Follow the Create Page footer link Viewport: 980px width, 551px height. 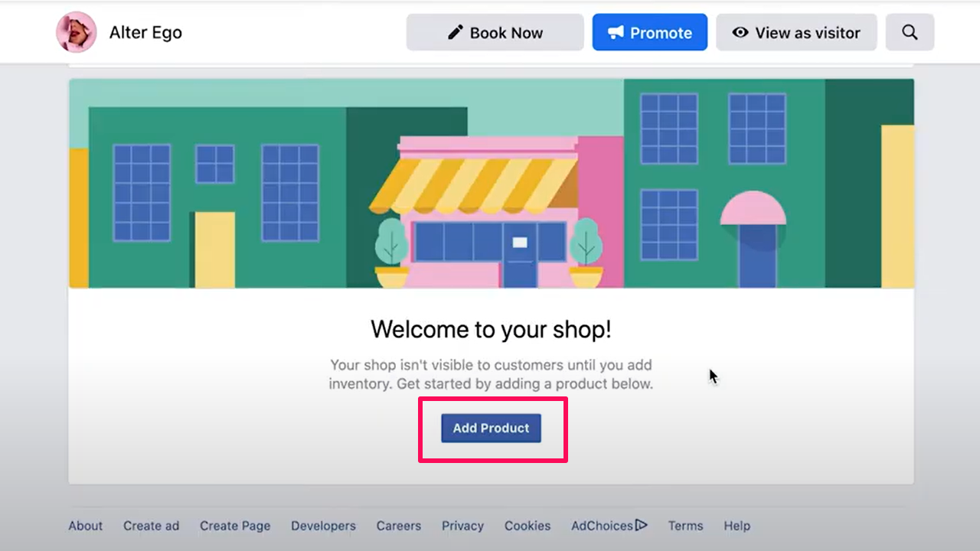coord(235,526)
